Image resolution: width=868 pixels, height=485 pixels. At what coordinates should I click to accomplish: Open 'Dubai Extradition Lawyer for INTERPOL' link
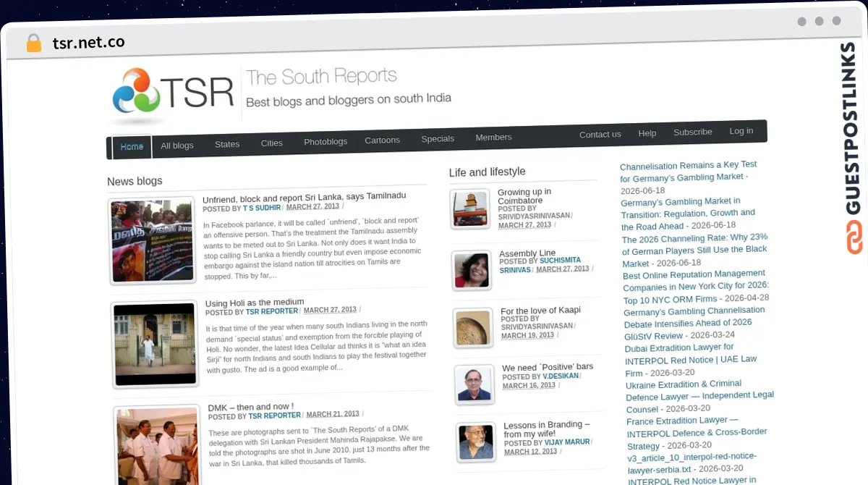coord(691,360)
